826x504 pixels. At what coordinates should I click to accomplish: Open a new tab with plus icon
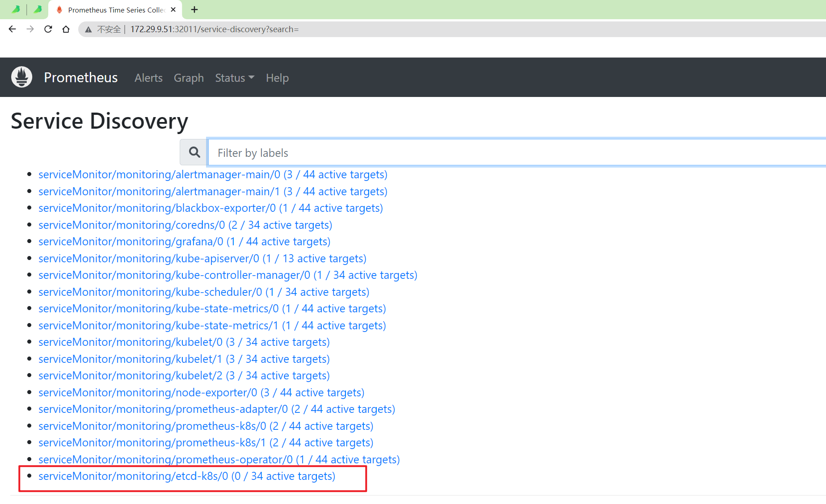pyautogui.click(x=194, y=10)
